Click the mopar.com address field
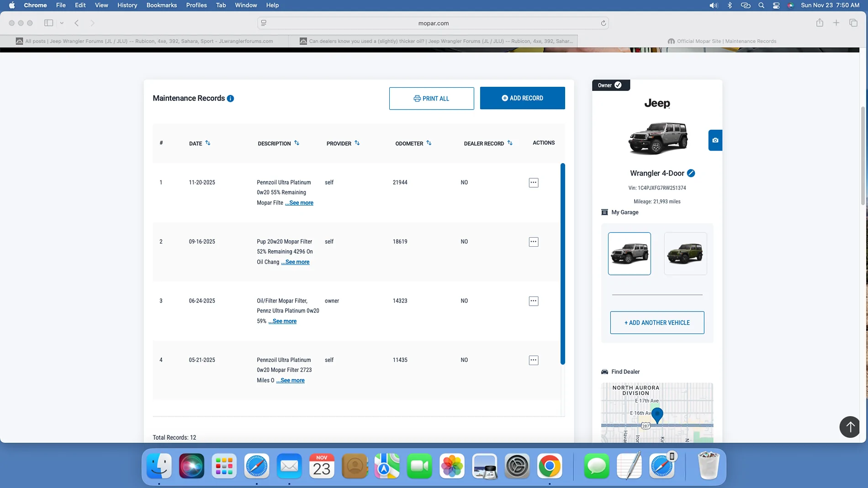The image size is (868, 488). tap(433, 23)
